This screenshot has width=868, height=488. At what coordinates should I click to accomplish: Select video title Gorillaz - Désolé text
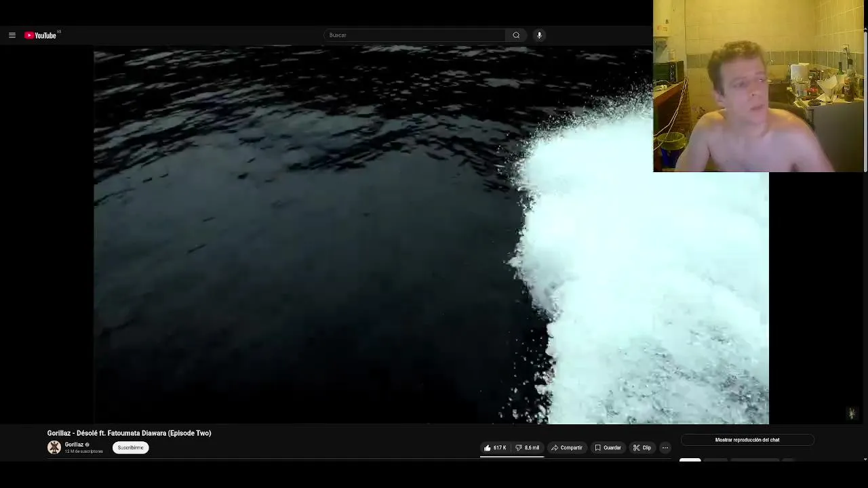click(129, 433)
